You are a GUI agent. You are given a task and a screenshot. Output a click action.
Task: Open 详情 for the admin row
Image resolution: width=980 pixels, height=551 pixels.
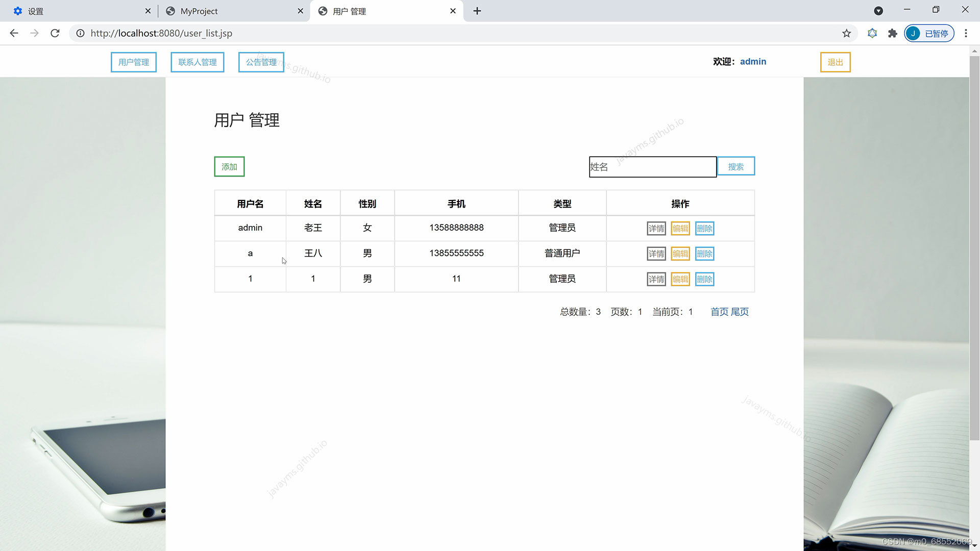click(x=656, y=229)
